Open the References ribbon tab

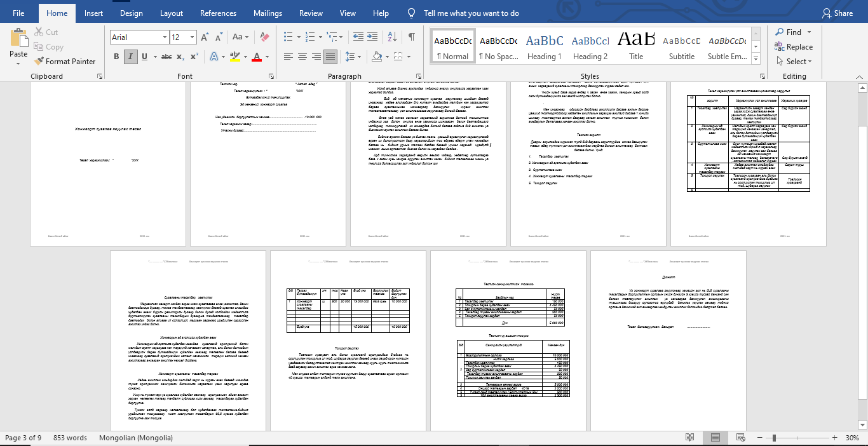[218, 13]
